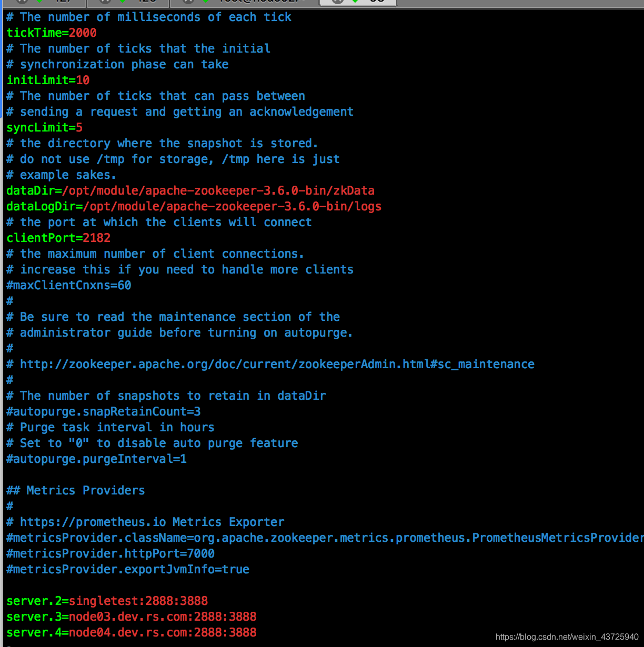The width and height of the screenshot is (644, 647).
Task: Click the '# example sakes.' comment
Action: point(61,175)
